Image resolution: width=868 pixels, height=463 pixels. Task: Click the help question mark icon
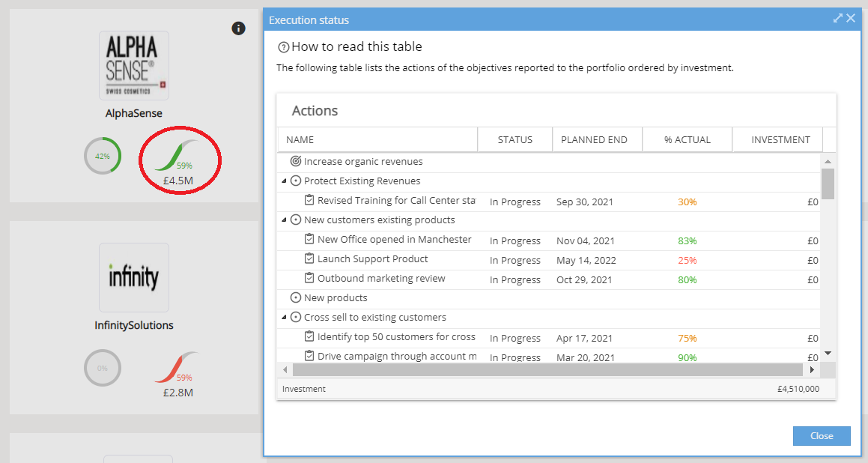283,48
